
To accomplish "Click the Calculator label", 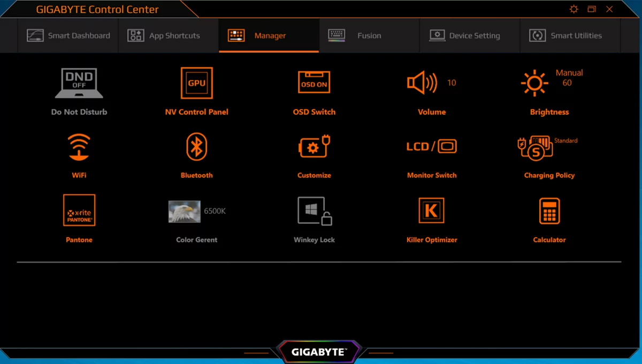I will [549, 240].
